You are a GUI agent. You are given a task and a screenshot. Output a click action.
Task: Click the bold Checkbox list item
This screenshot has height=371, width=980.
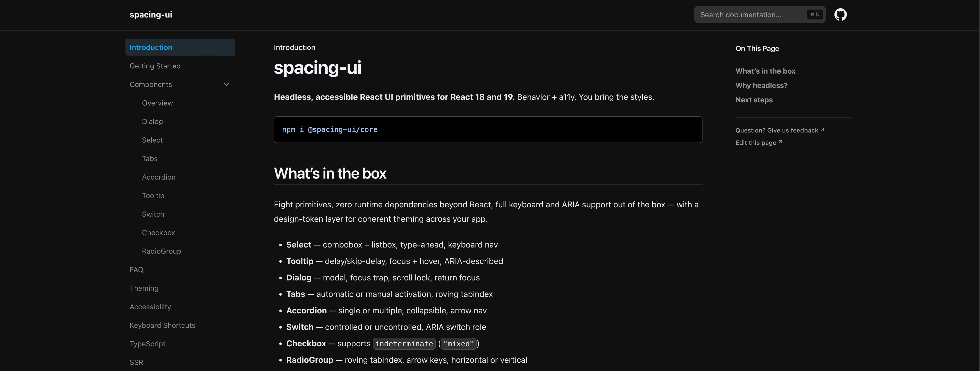306,344
